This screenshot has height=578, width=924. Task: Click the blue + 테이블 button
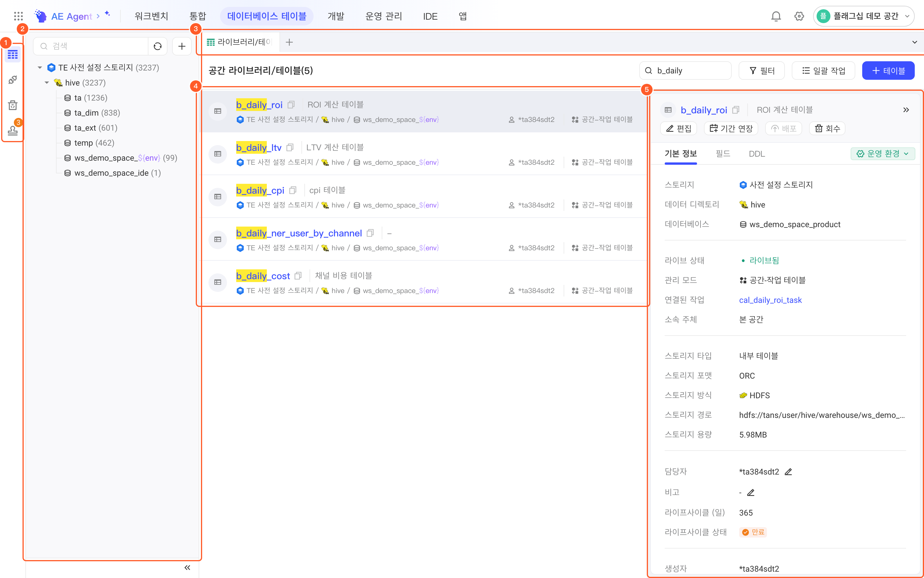click(x=888, y=71)
